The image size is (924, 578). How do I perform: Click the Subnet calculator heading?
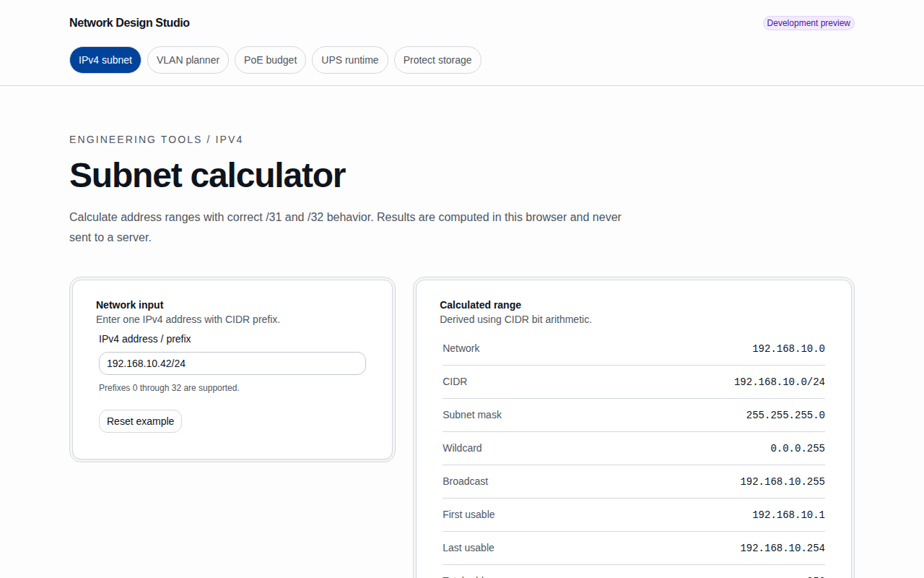click(207, 176)
